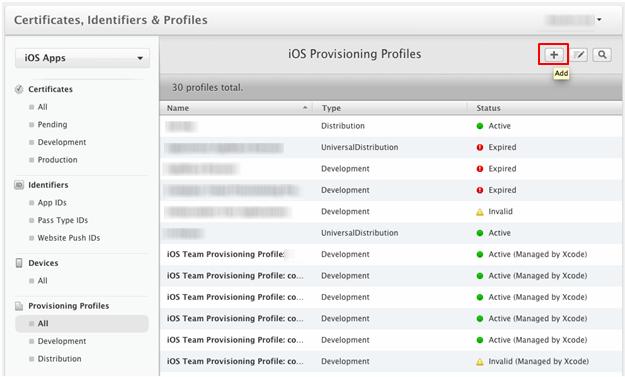625x377 pixels.
Task: Select the first Distribution type row
Action: point(391,126)
